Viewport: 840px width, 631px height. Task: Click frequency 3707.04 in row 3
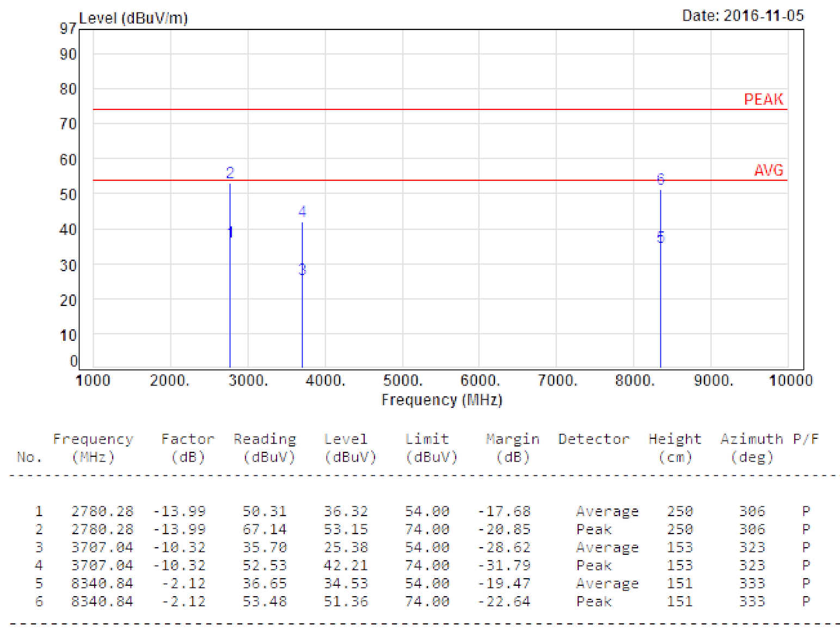tap(102, 547)
